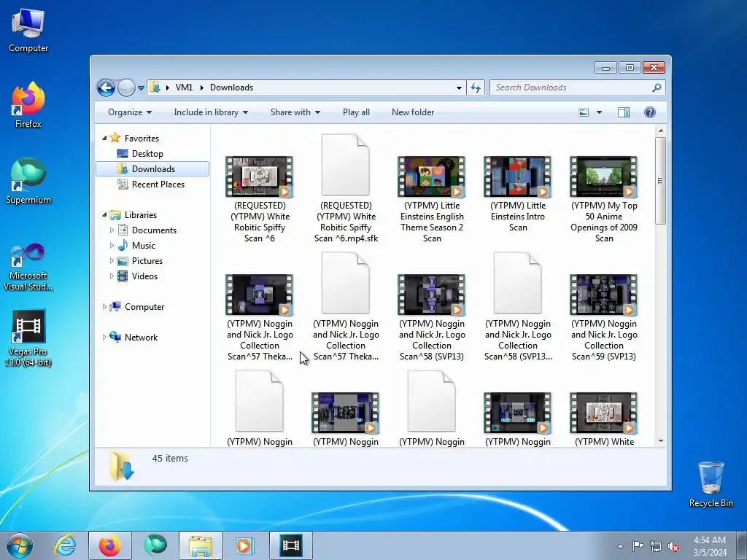Select the Recycle Bin icon
This screenshot has width=747, height=560.
click(x=711, y=484)
